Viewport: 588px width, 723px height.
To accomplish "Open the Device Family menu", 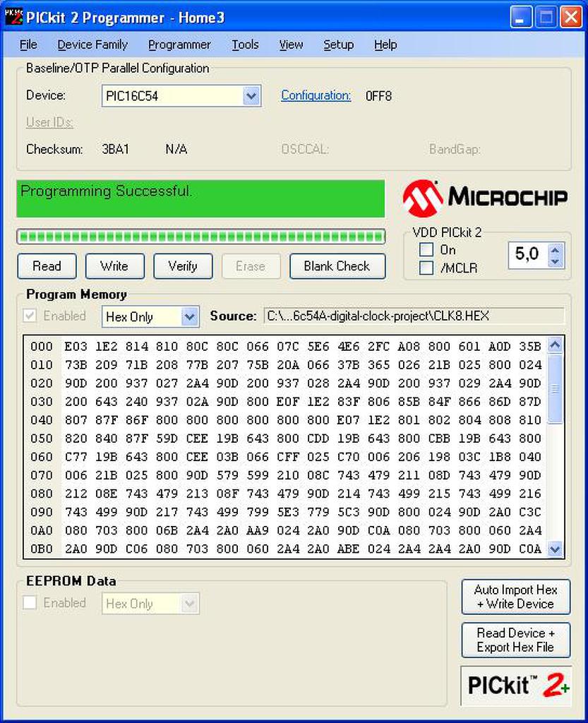I will pyautogui.click(x=92, y=44).
